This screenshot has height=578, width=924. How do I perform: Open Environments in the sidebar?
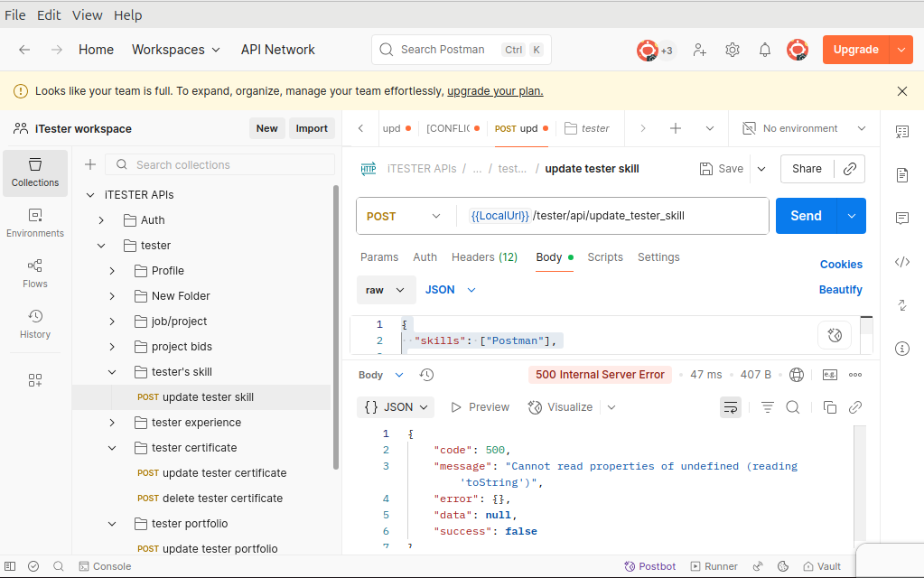(x=35, y=222)
